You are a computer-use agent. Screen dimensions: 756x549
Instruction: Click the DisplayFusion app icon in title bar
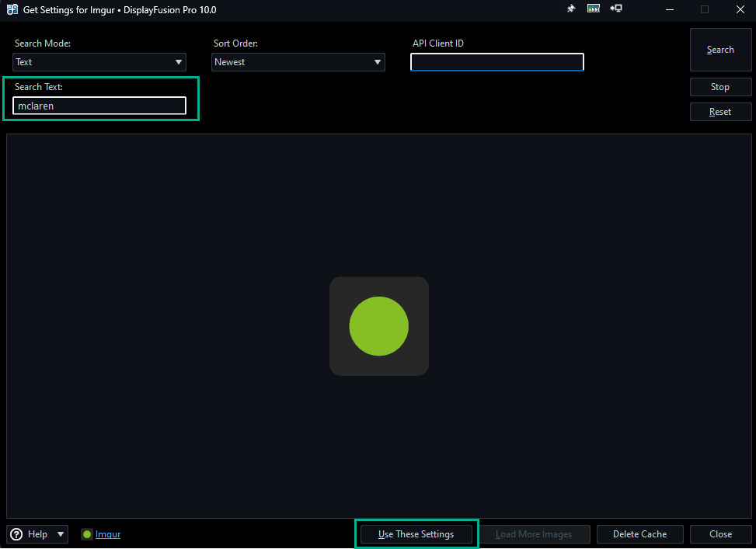click(12, 10)
